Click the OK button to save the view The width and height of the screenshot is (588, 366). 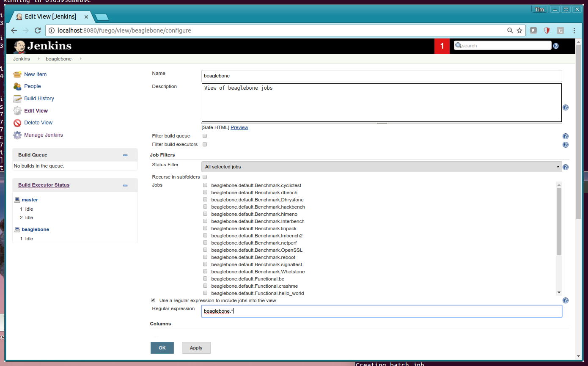click(x=162, y=348)
